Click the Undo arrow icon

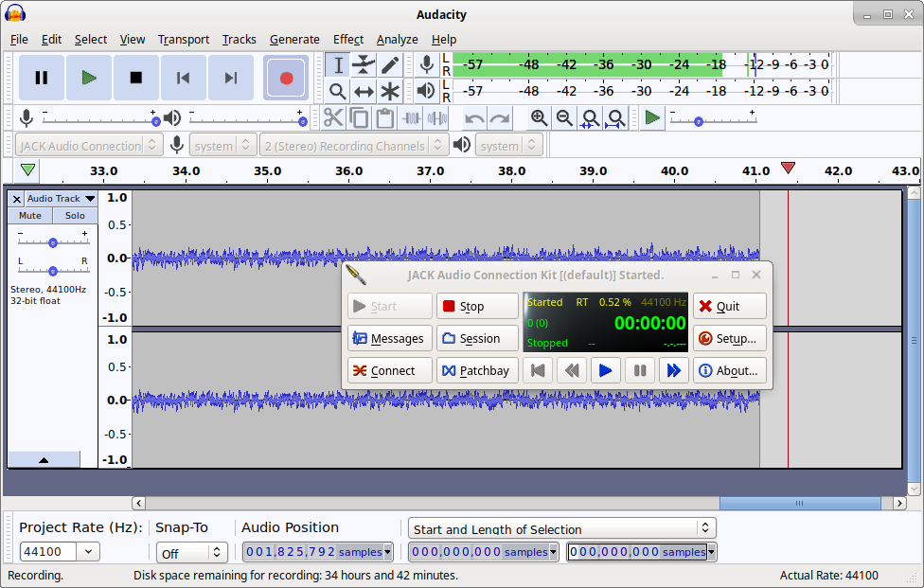coord(474,118)
